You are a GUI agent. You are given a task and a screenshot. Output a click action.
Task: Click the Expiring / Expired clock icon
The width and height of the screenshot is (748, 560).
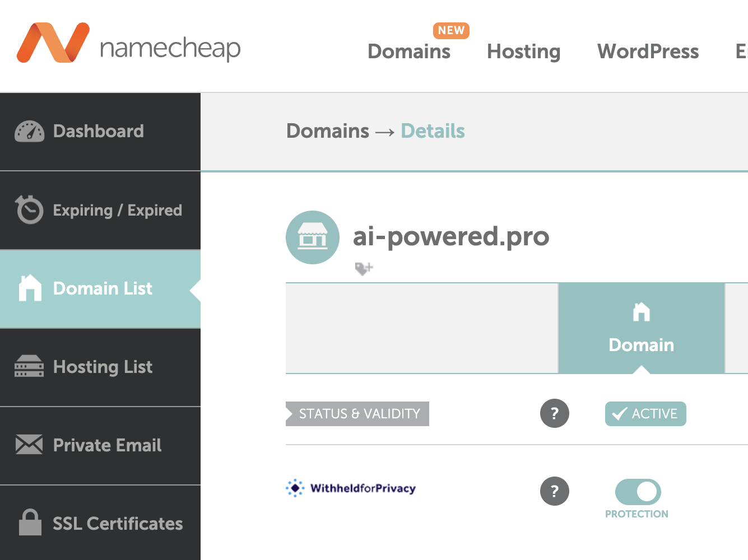(29, 209)
